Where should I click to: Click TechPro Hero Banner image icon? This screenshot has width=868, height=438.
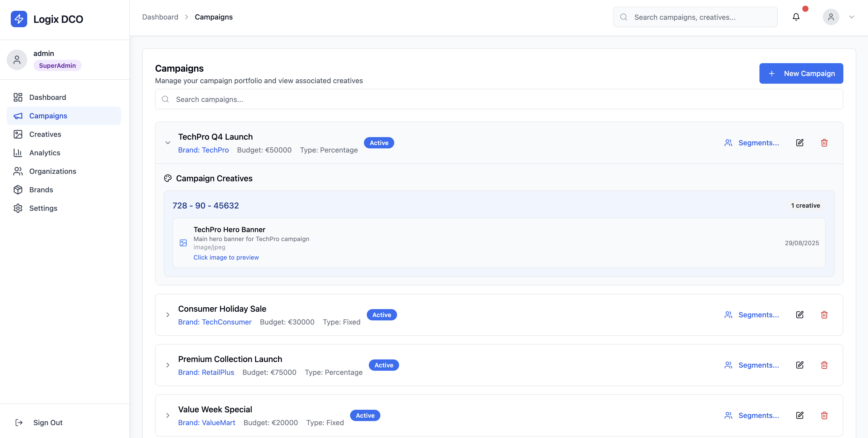183,243
